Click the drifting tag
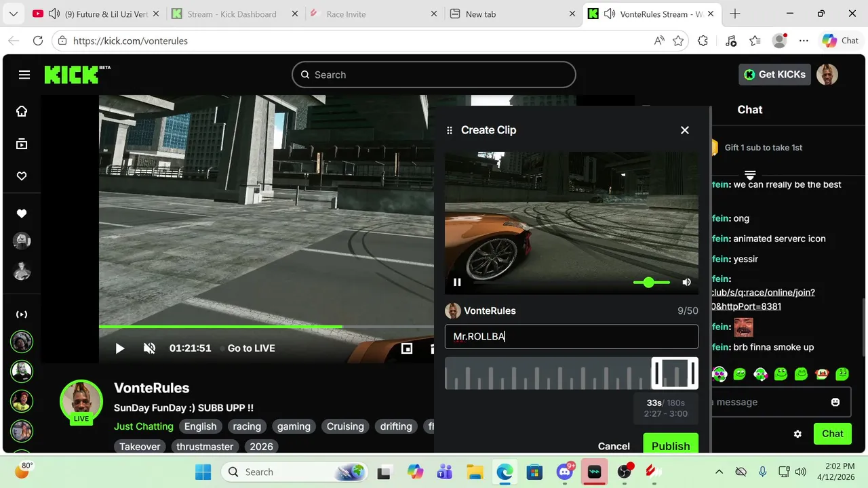 tap(396, 426)
